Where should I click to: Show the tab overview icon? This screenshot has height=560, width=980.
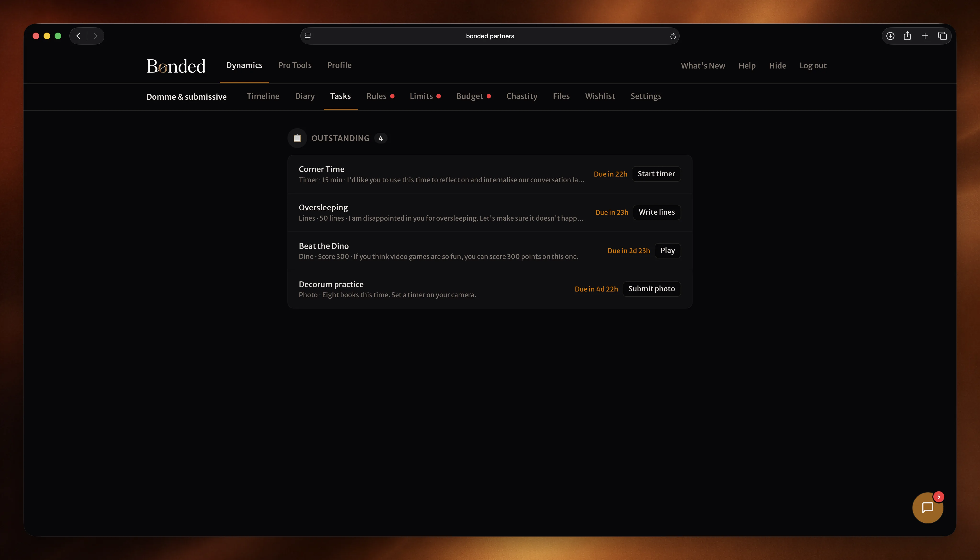(x=943, y=36)
